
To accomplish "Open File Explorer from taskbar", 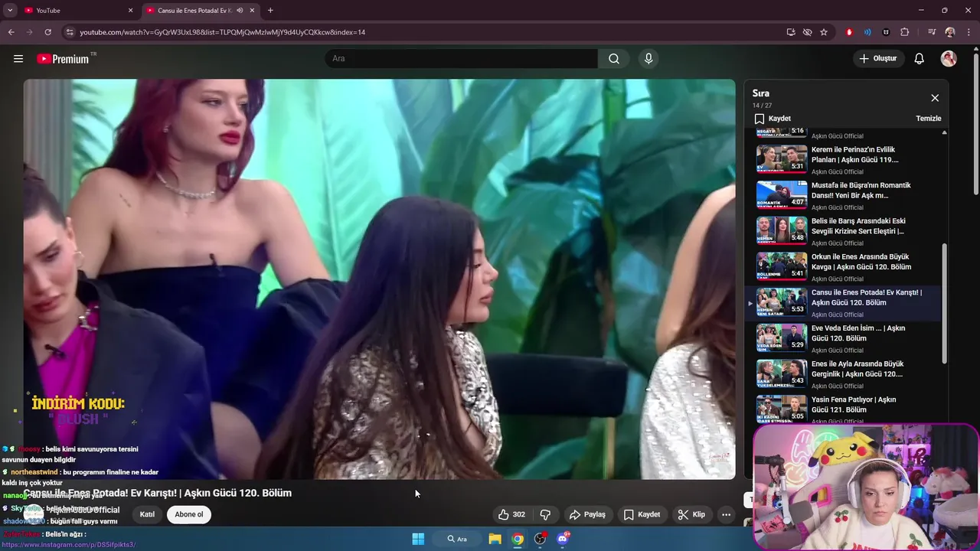I will [495, 539].
